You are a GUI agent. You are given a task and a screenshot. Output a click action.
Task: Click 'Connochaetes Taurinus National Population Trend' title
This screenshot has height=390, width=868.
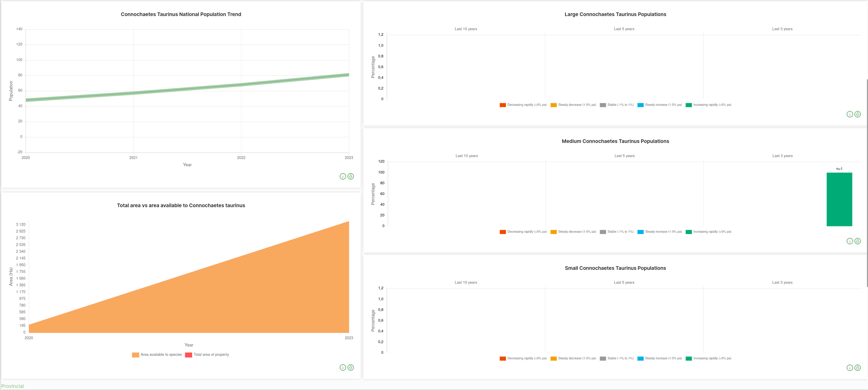coord(181,14)
